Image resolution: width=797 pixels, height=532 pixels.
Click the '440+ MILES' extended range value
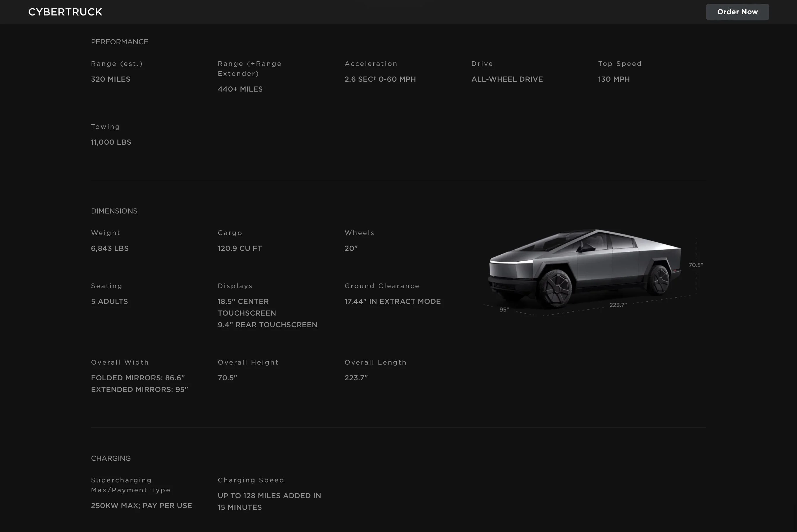tap(240, 89)
